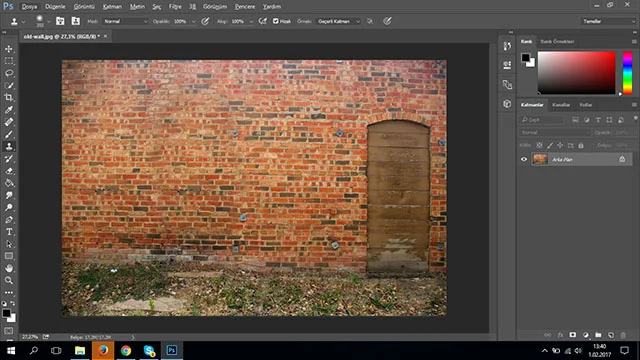Image resolution: width=640 pixels, height=360 pixels.
Task: Open the Yardım menu
Action: coord(271,7)
